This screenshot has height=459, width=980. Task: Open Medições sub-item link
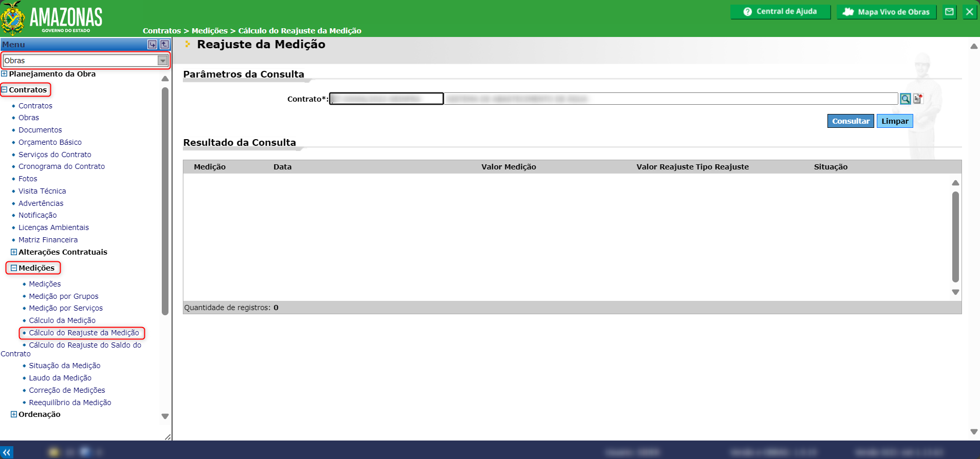[45, 284]
